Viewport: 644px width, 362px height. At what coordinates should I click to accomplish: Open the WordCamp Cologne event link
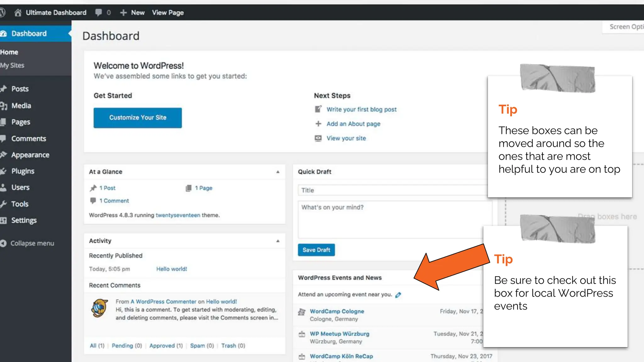coord(337,311)
